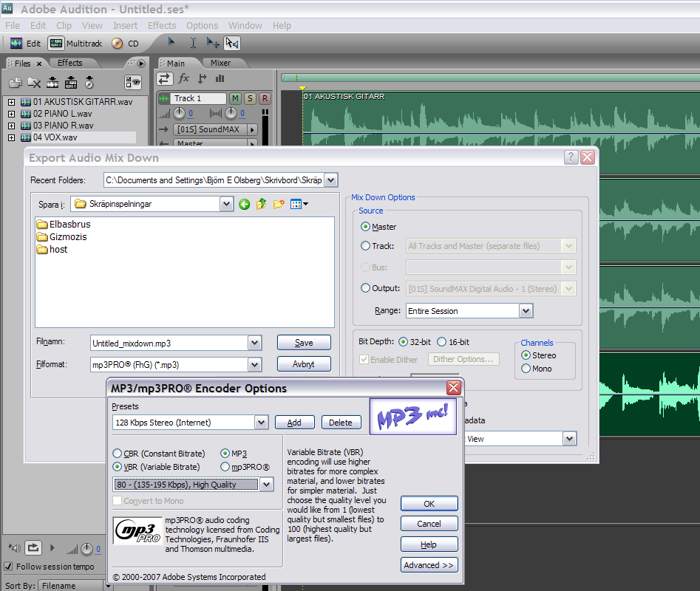Open Range Entire Session dropdown
The image size is (700, 591).
526,311
